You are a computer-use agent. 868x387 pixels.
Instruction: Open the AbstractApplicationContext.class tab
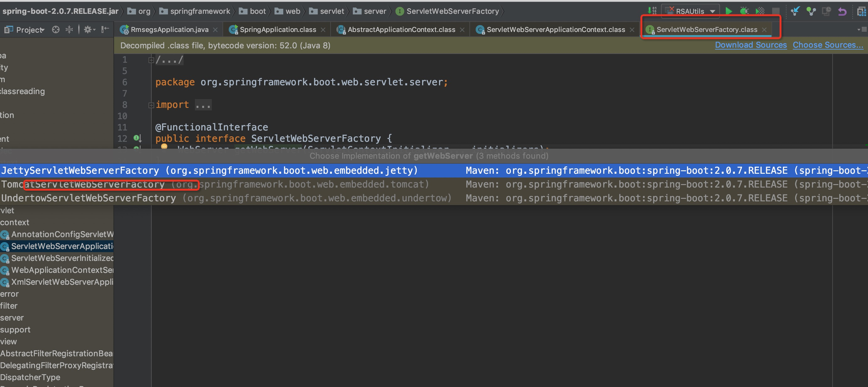tap(401, 30)
